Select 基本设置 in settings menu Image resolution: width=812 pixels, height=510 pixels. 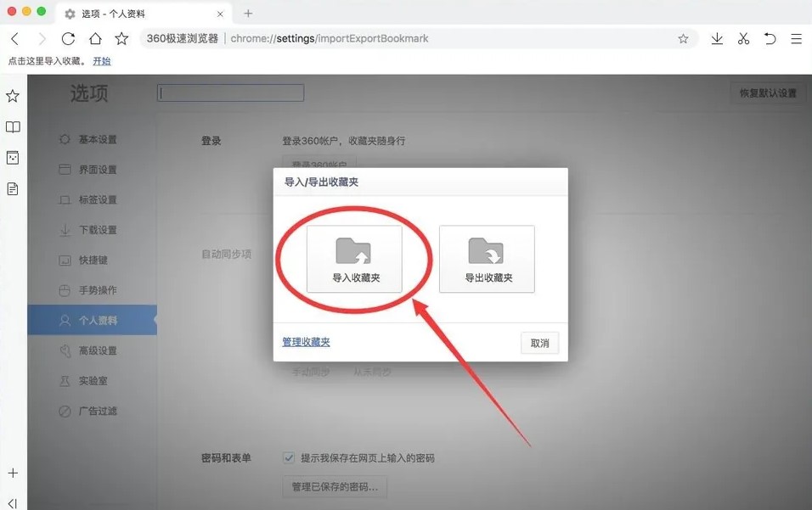[98, 139]
